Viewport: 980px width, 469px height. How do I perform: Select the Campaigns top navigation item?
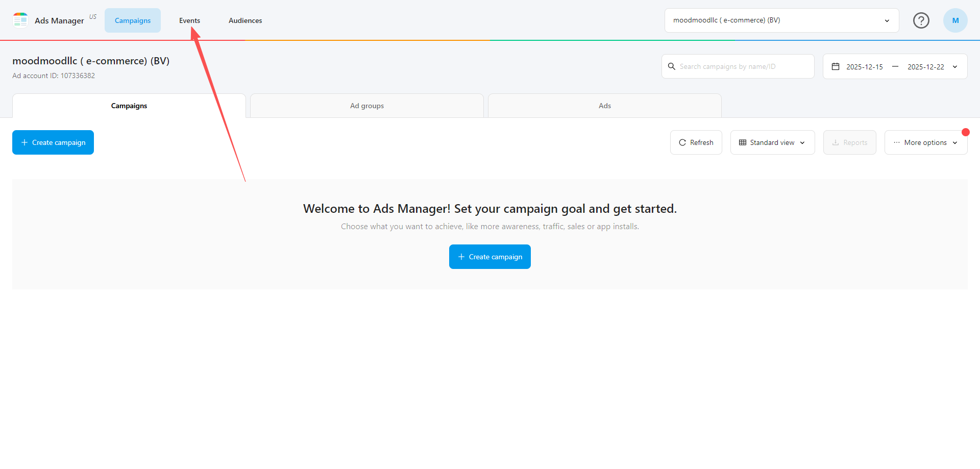133,20
